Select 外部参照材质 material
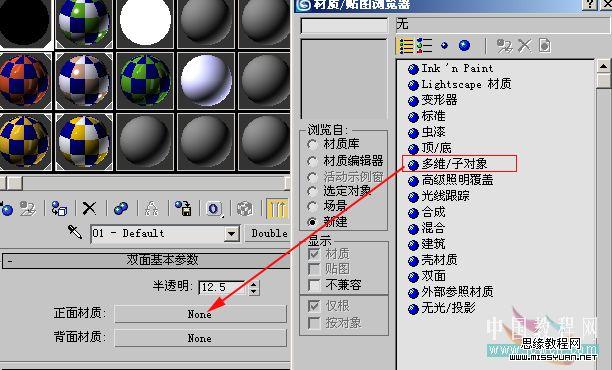The image size is (612, 370). (x=450, y=292)
